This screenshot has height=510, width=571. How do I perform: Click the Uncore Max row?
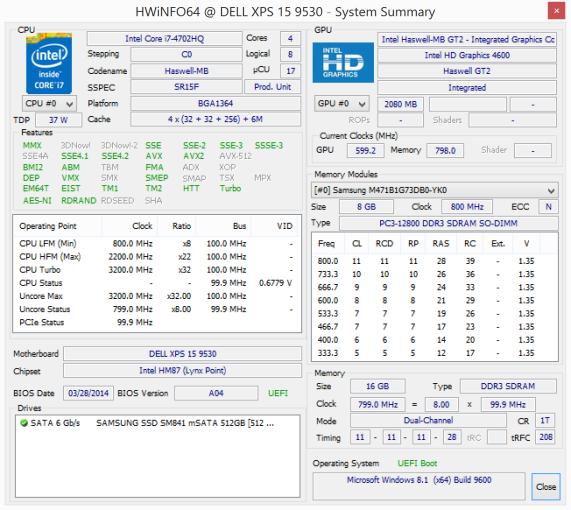tap(156, 296)
